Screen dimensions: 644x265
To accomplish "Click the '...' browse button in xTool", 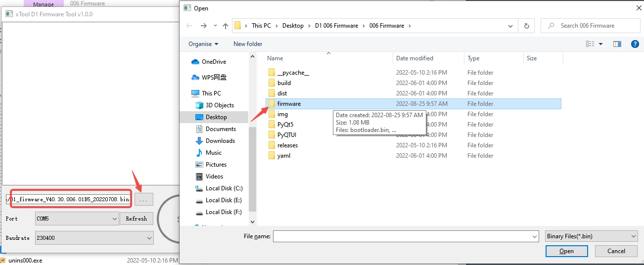I will point(143,200).
